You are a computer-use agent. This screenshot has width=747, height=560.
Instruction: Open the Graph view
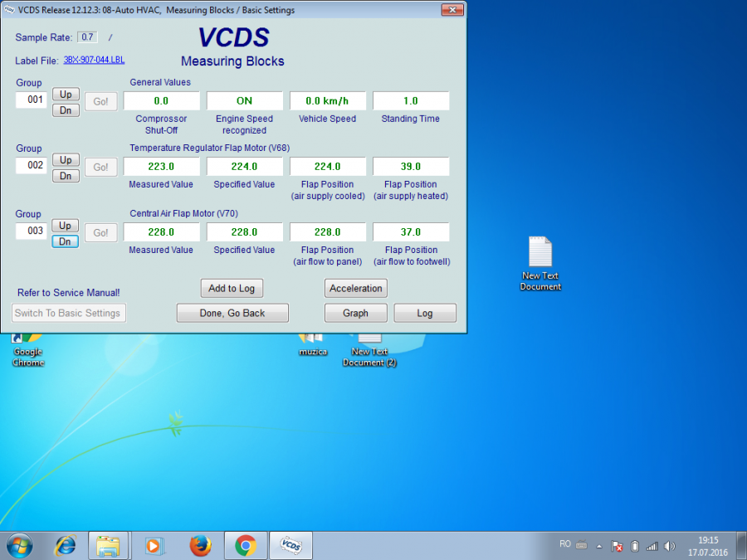(355, 313)
